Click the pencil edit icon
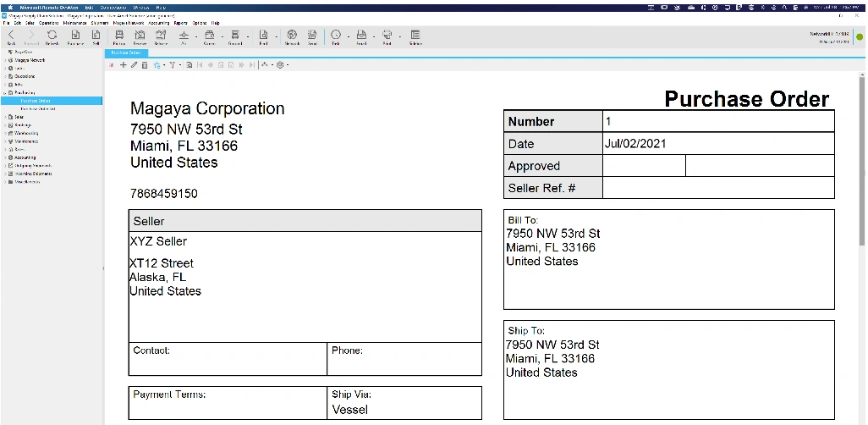Screen dimensions: 868x425 [x=134, y=64]
